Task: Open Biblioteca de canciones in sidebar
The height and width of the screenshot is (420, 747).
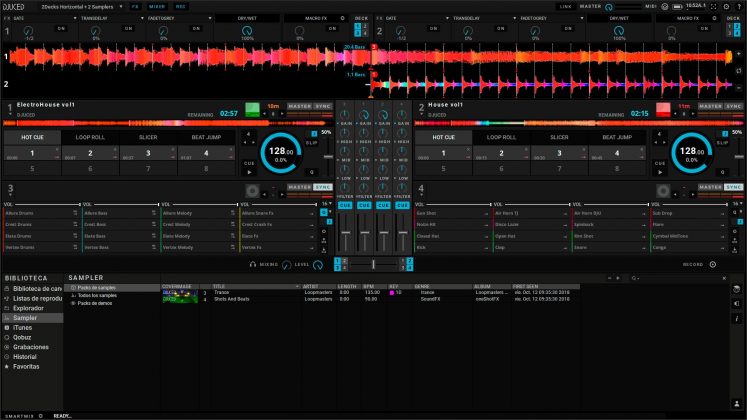Action: coord(33,289)
